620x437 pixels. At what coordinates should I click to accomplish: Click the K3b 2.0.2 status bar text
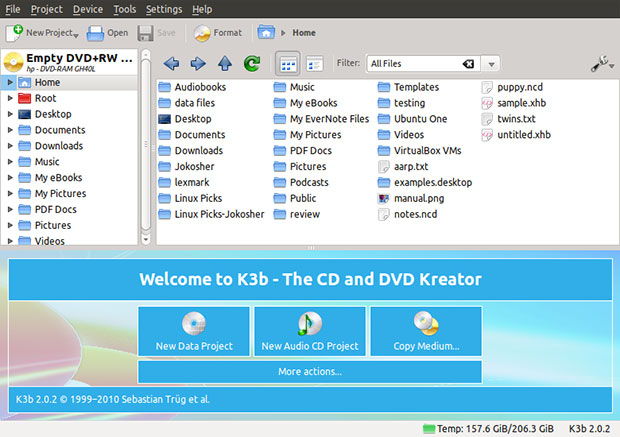coord(589,429)
